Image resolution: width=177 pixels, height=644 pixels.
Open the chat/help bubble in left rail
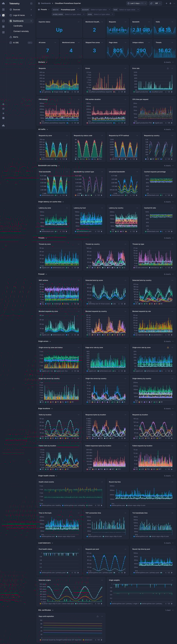[x=3, y=109]
